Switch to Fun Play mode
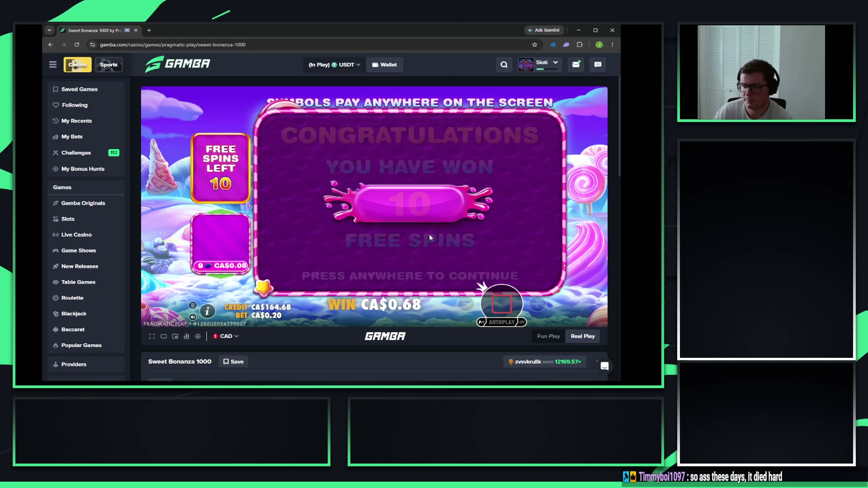Viewport: 868px width, 488px height. [x=548, y=336]
